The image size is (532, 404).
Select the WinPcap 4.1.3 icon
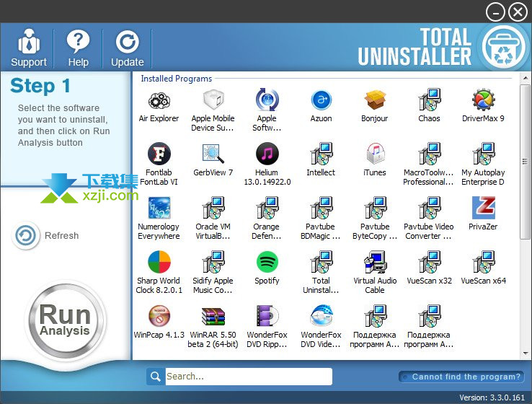(x=159, y=316)
